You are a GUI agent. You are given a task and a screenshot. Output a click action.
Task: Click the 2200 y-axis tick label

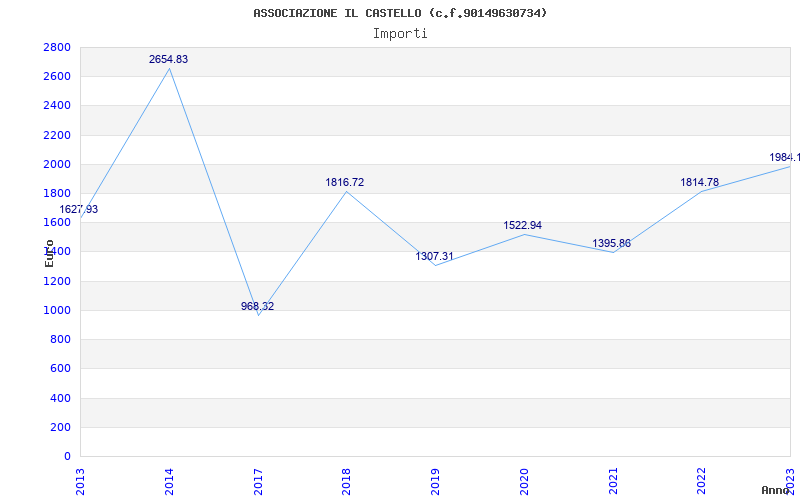(x=57, y=135)
